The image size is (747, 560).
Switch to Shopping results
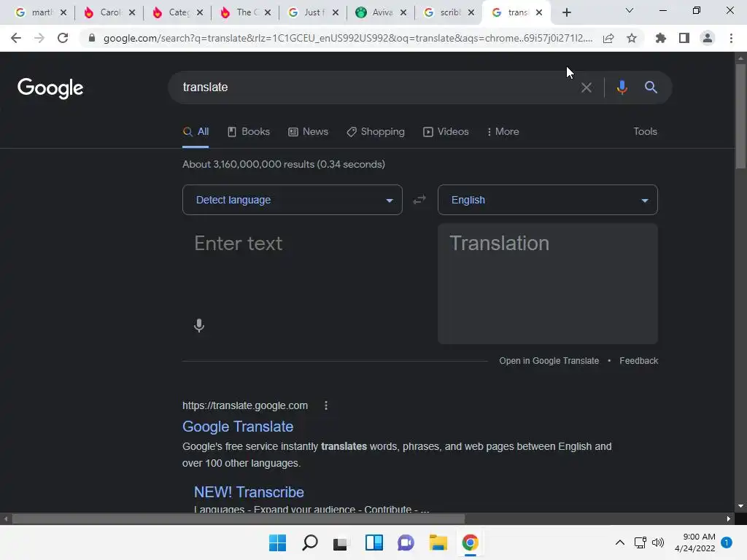tap(376, 132)
